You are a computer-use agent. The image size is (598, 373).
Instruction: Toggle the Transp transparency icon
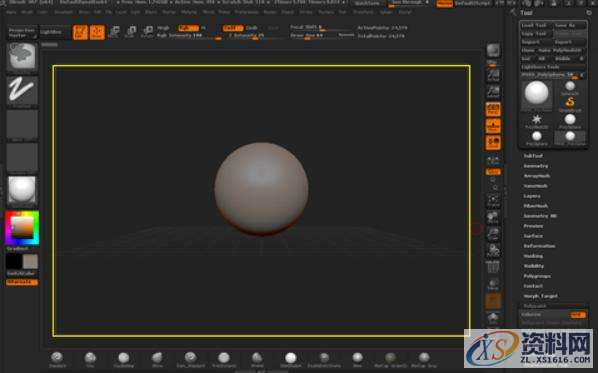(x=493, y=285)
